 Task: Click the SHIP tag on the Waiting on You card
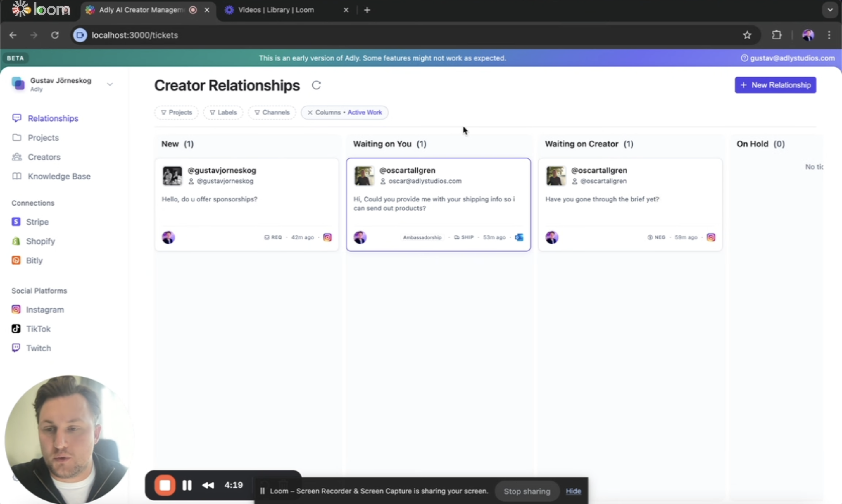pos(464,237)
